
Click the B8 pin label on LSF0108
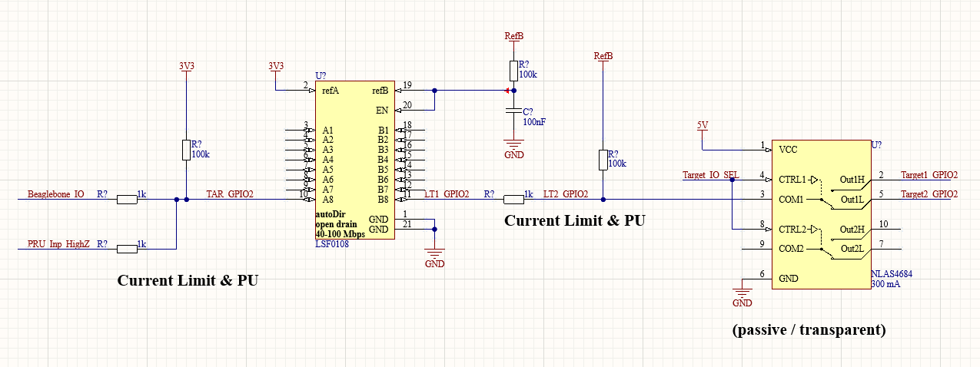[384, 200]
